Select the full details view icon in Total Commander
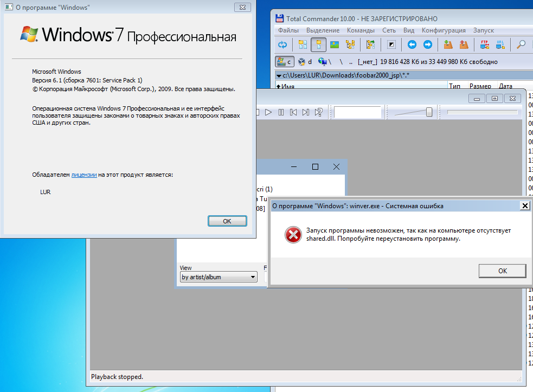The width and height of the screenshot is (533, 392). [x=318, y=44]
